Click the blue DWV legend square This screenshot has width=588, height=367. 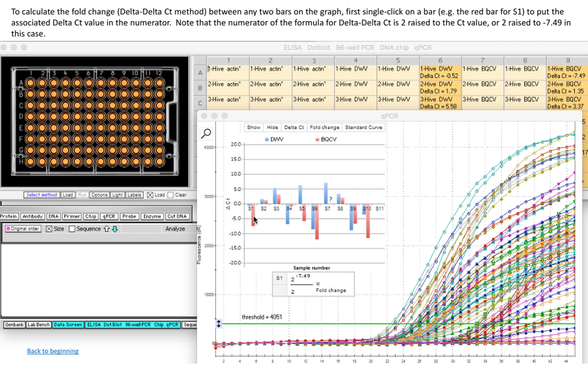(267, 139)
